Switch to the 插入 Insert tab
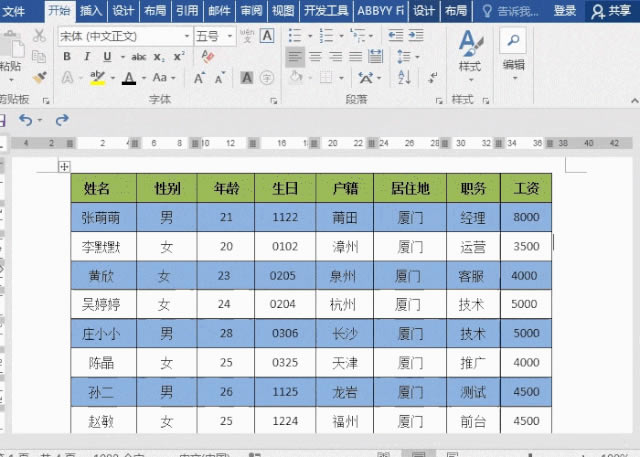This screenshot has width=640, height=457. click(91, 11)
